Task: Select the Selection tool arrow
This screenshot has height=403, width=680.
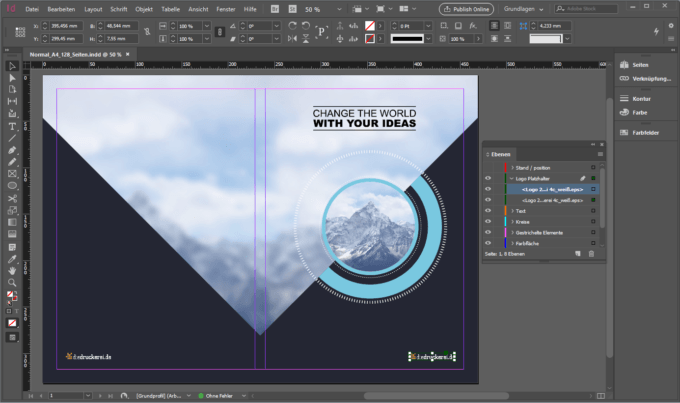Action: [x=12, y=66]
